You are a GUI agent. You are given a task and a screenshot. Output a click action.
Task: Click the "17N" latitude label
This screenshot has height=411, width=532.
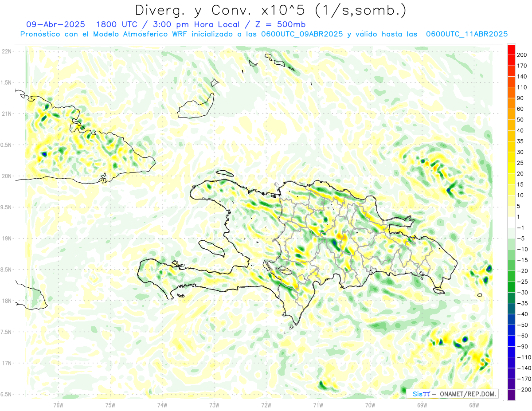click(x=7, y=363)
